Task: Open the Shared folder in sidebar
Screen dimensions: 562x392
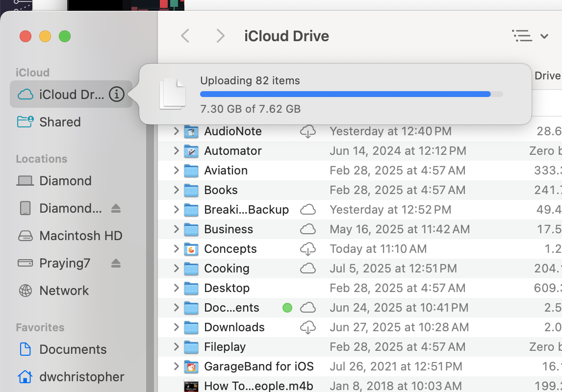Action: pyautogui.click(x=50, y=122)
